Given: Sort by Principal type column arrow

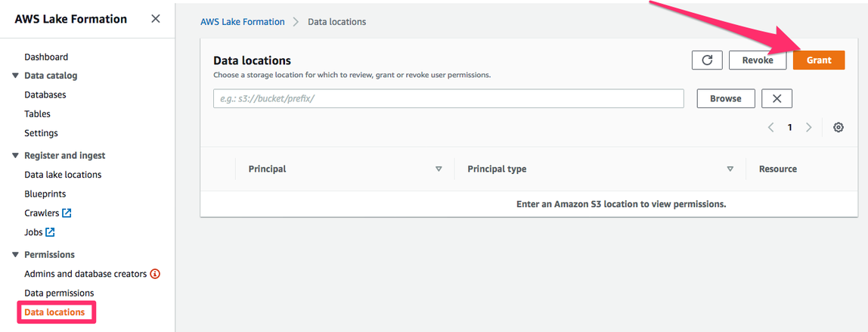Looking at the screenshot, I should [x=730, y=169].
